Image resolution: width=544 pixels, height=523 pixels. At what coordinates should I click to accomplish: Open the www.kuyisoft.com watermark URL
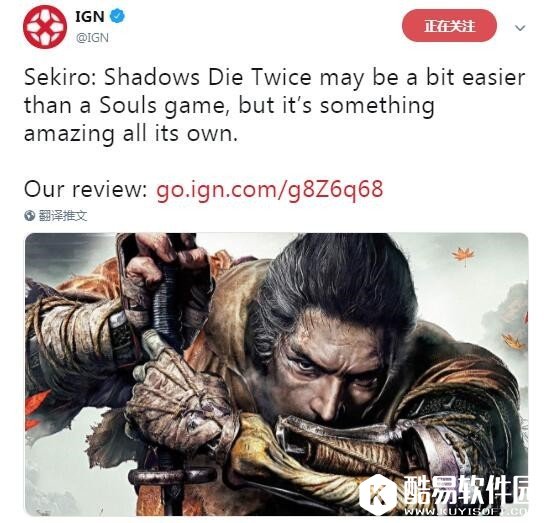466,512
